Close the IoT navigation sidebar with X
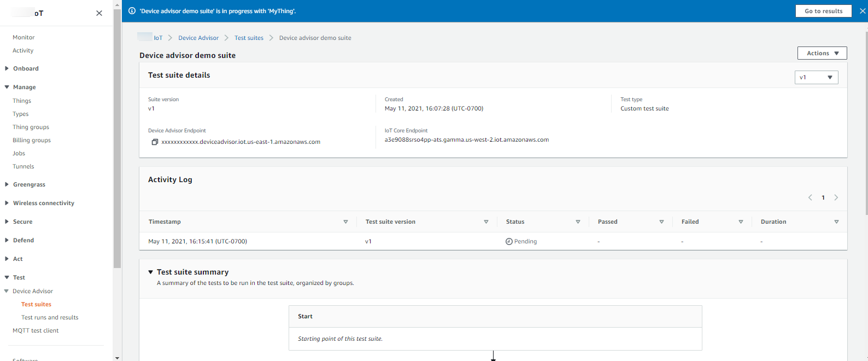868x361 pixels. (x=99, y=13)
